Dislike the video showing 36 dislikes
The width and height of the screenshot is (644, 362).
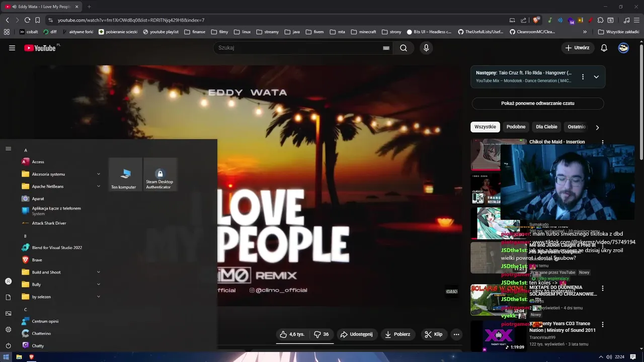(x=321, y=334)
